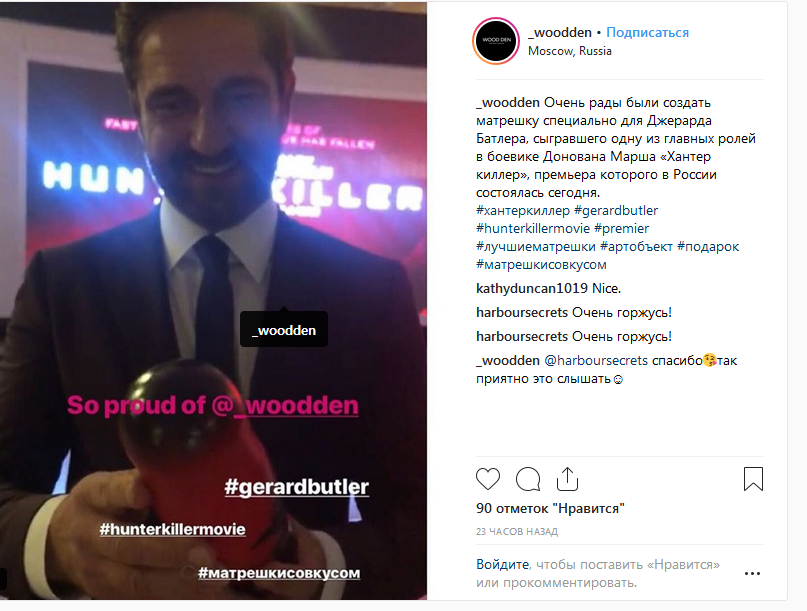The width and height of the screenshot is (807, 611).
Task: Open @harboursecrets mention in reply
Action: tap(595, 360)
